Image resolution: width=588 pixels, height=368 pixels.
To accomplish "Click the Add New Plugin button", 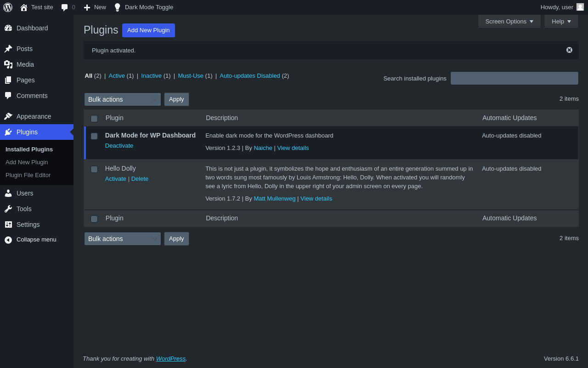I will click(x=148, y=30).
